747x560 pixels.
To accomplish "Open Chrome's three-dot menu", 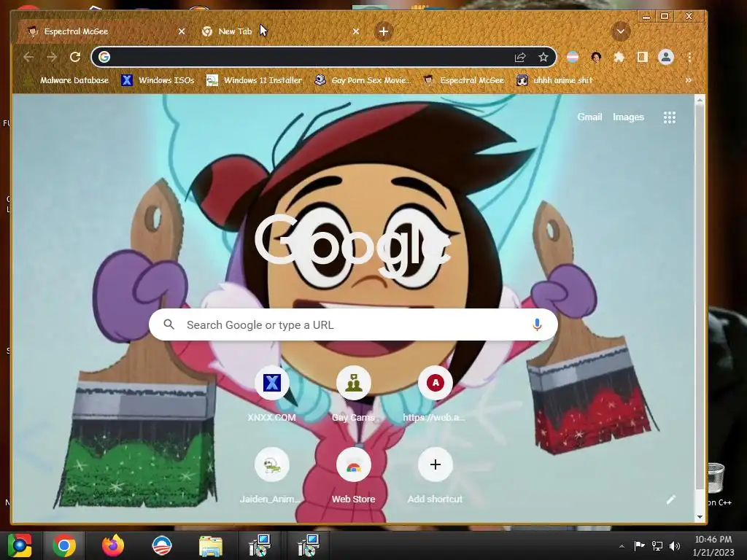I will [689, 57].
